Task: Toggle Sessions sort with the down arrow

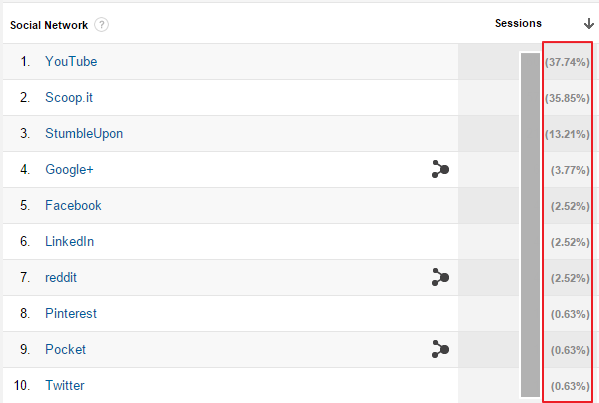Action: coord(589,24)
